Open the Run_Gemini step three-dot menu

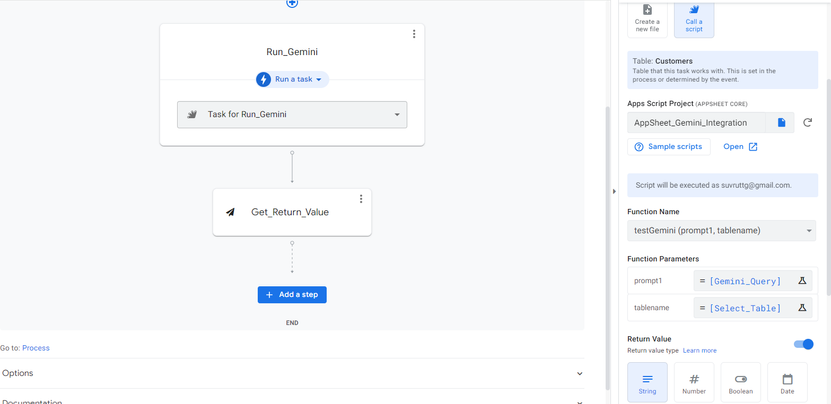point(414,34)
